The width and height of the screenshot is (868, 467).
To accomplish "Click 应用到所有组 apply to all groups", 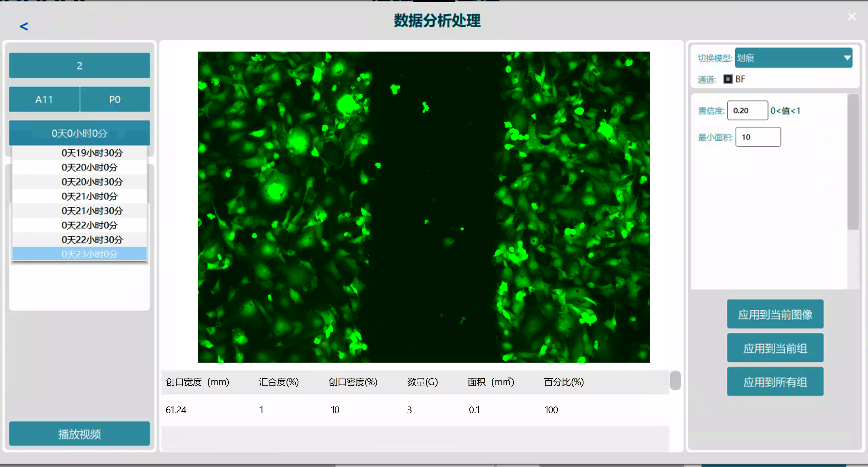I will [775, 382].
